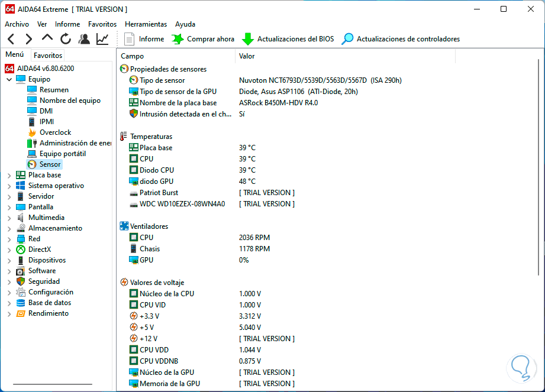Select the Tipo de sensor row

tap(265, 80)
